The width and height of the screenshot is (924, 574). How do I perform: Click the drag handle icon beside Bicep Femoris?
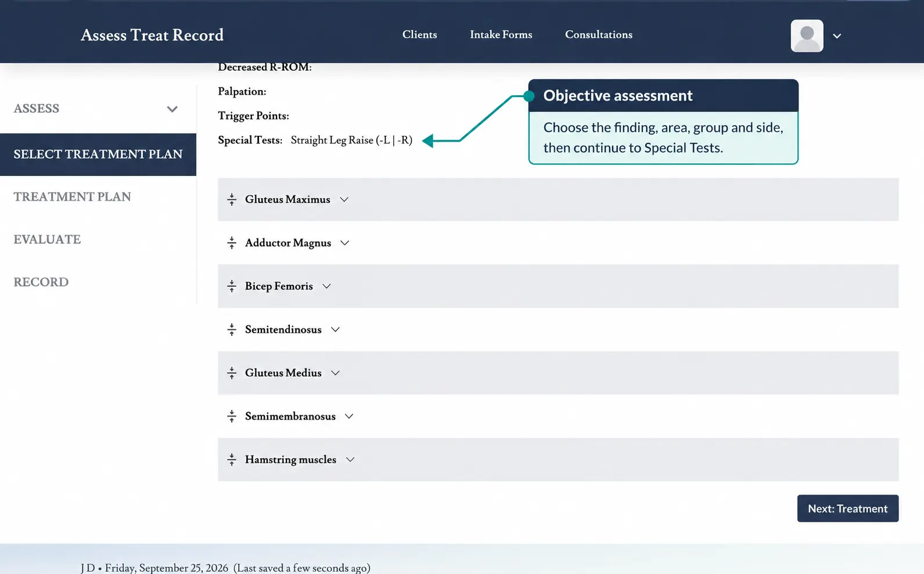click(x=232, y=286)
